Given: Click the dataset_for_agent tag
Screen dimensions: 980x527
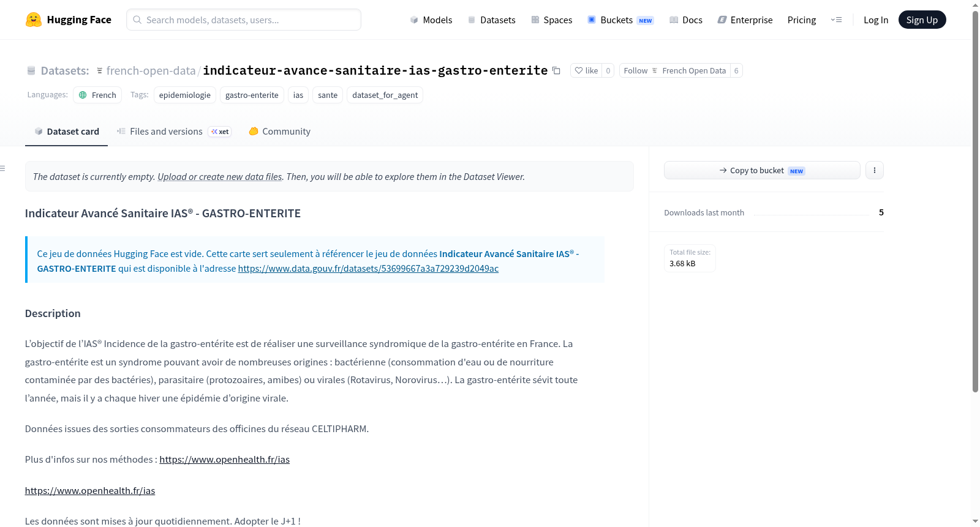Looking at the screenshot, I should click(x=385, y=95).
